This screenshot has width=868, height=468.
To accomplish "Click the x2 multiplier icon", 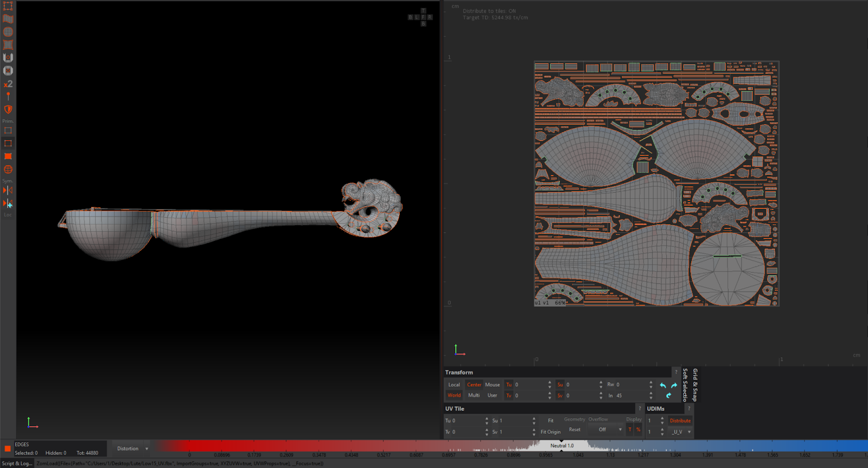I will tap(8, 84).
